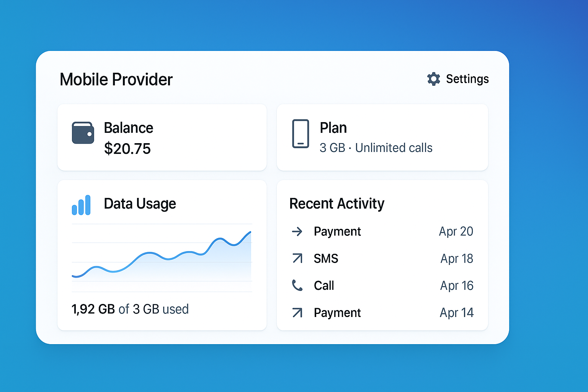The width and height of the screenshot is (588, 392).
Task: Open Settings via the gear icon
Action: point(433,79)
